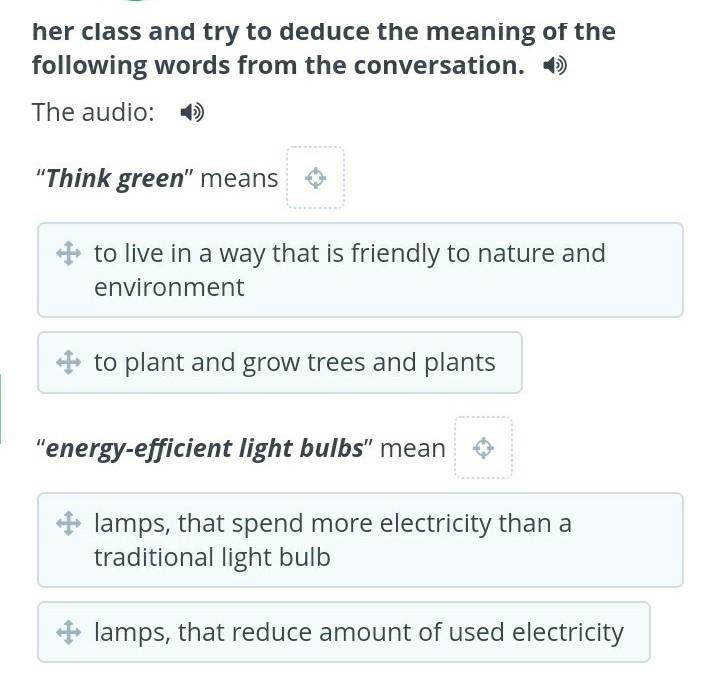Screen dimensions: 709x697
Task: Click the move handle on "to live in a way" option
Action: (x=69, y=253)
